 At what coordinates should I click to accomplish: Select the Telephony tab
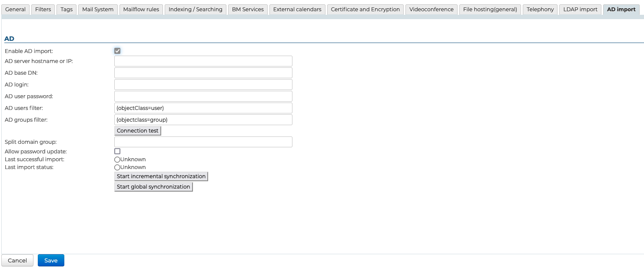[540, 10]
